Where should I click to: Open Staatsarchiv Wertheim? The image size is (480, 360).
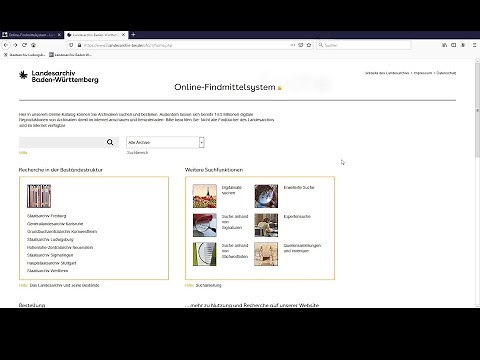click(x=48, y=271)
